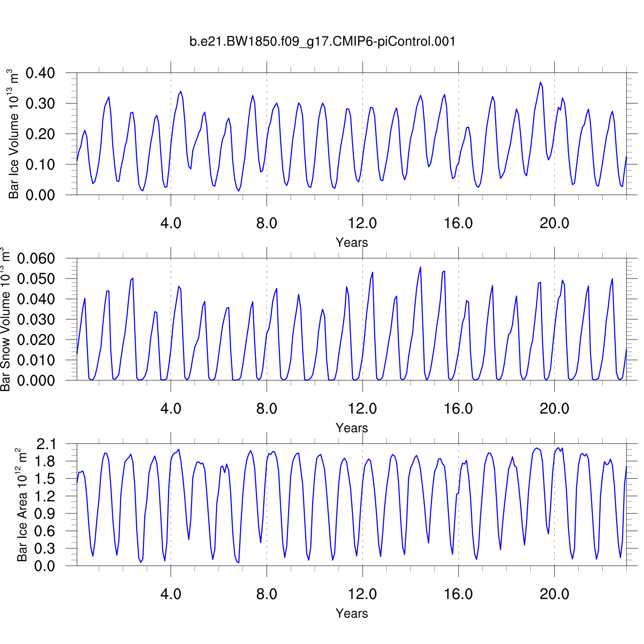Click the tallest peak of the snow volume curve
The image size is (644, 644).
point(420,267)
